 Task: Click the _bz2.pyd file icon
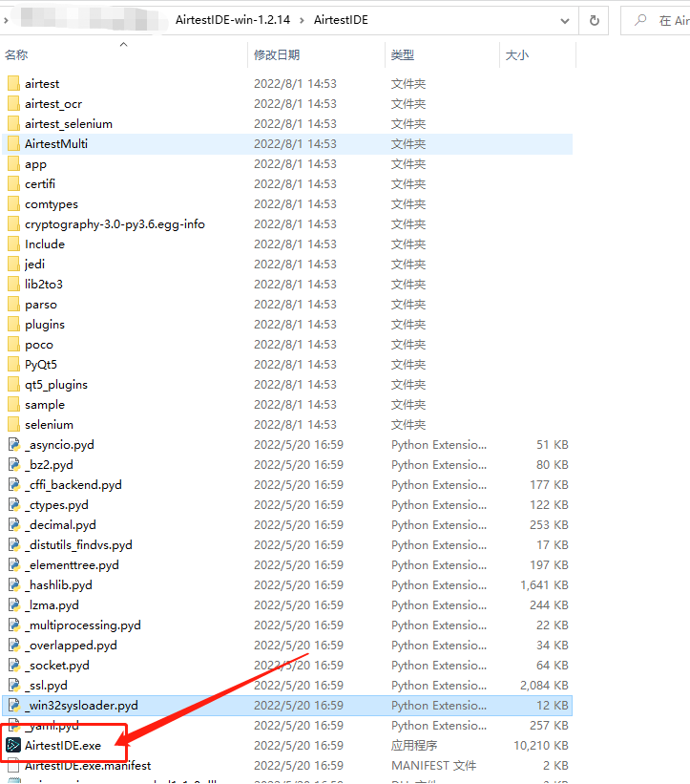tap(14, 464)
